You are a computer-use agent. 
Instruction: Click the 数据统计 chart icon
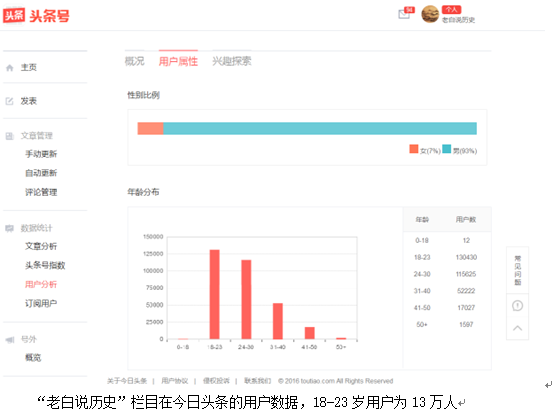pyautogui.click(x=10, y=228)
